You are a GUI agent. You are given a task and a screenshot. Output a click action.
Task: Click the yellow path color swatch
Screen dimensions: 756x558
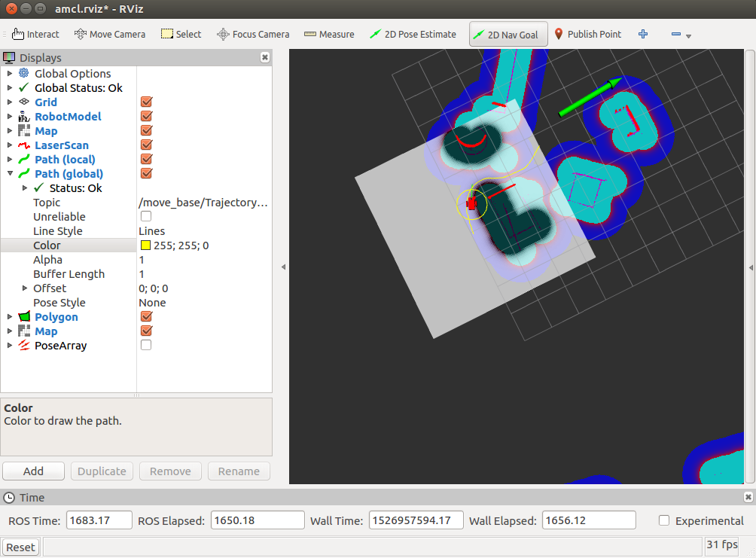tap(145, 245)
